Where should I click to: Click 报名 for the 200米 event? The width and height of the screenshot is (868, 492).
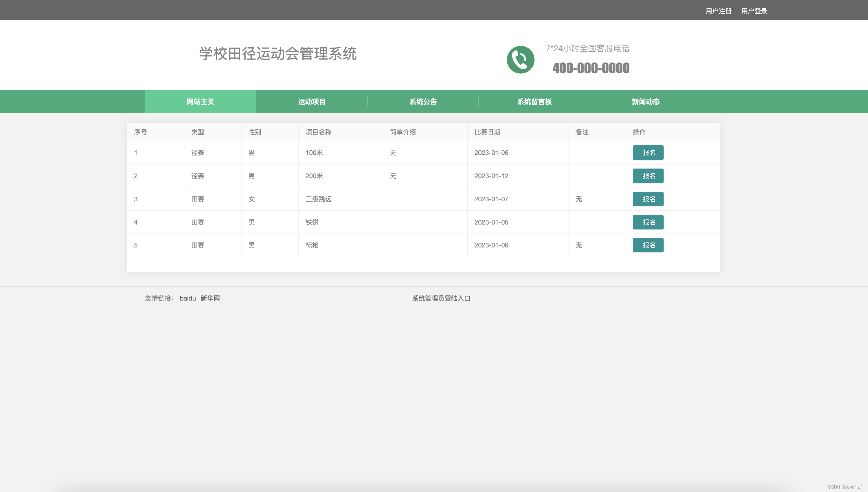[x=648, y=176]
